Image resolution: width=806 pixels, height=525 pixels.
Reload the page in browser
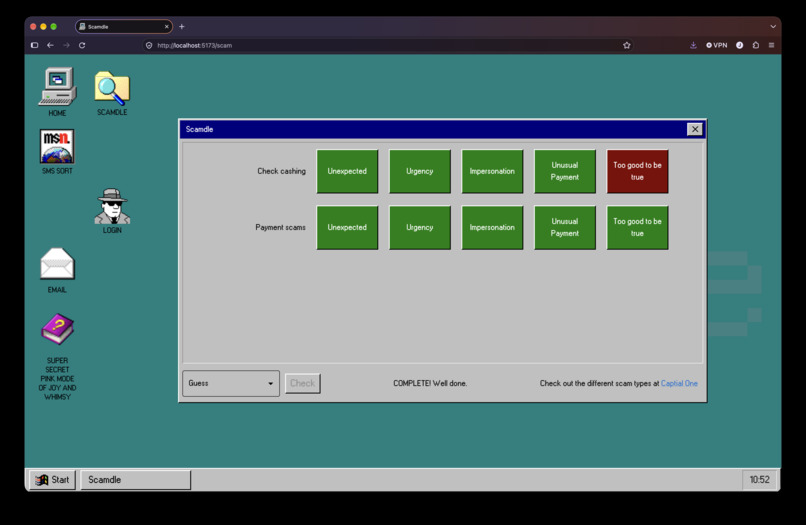pyautogui.click(x=82, y=45)
